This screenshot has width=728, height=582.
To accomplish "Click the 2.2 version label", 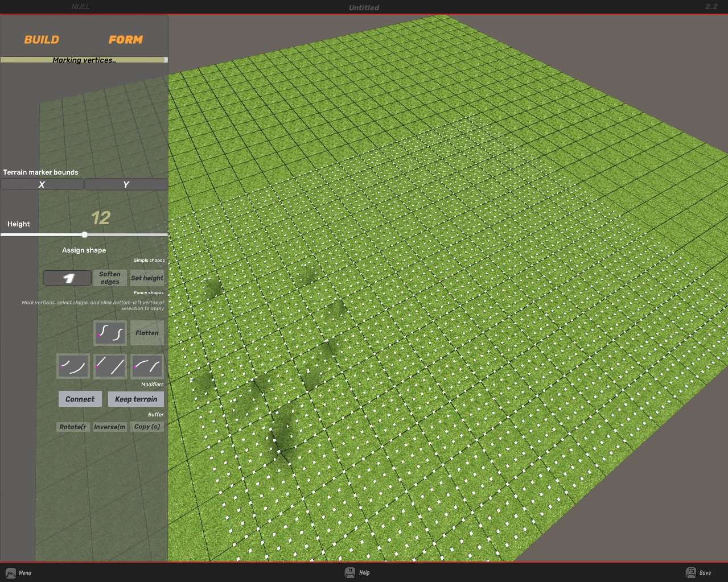I will point(711,7).
